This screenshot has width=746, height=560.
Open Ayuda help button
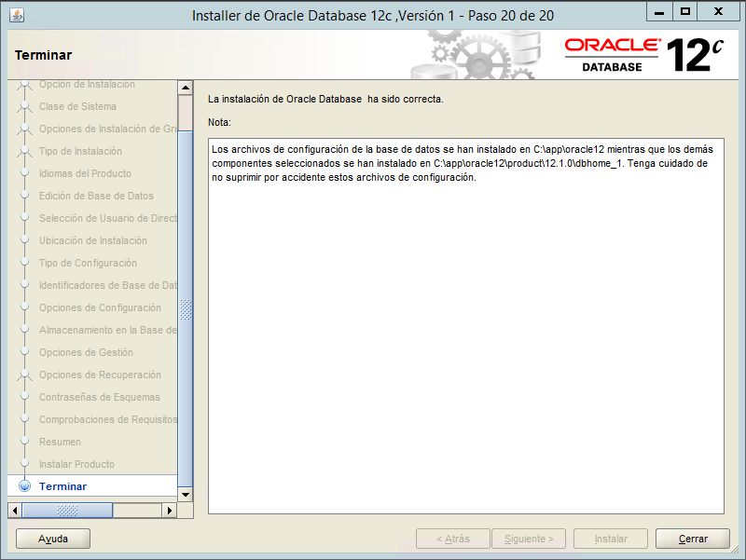coord(53,539)
